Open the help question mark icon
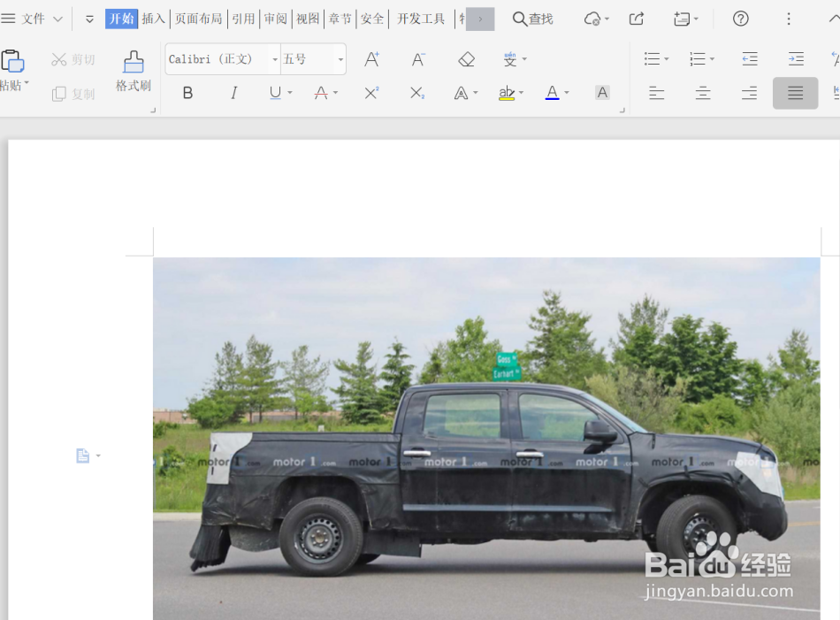This screenshot has height=620, width=840. pyautogui.click(x=740, y=19)
